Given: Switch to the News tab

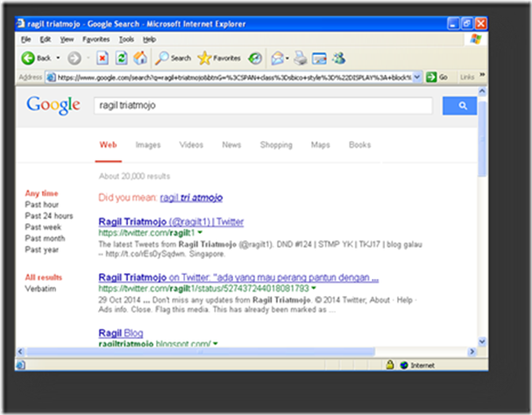Looking at the screenshot, I should (x=231, y=145).
